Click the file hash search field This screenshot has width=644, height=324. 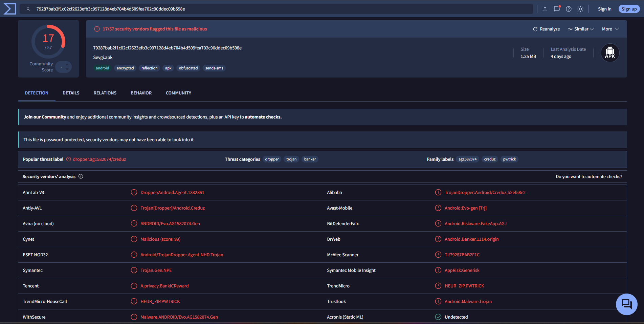pos(276,9)
